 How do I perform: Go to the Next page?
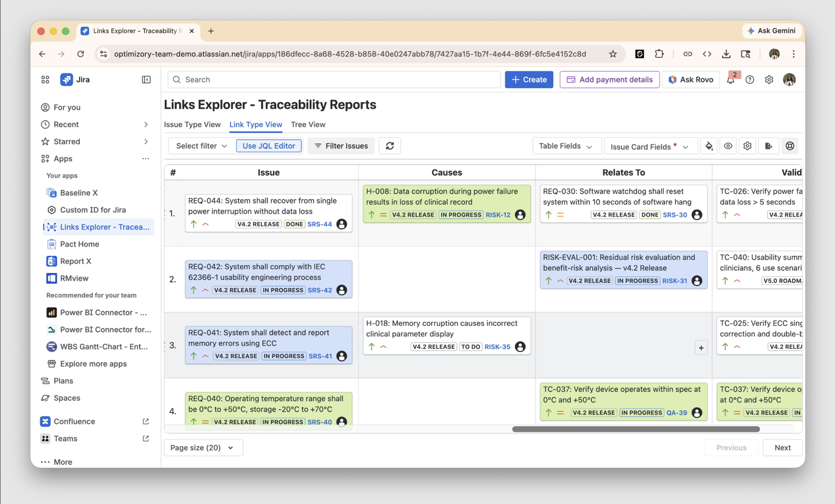coord(782,447)
